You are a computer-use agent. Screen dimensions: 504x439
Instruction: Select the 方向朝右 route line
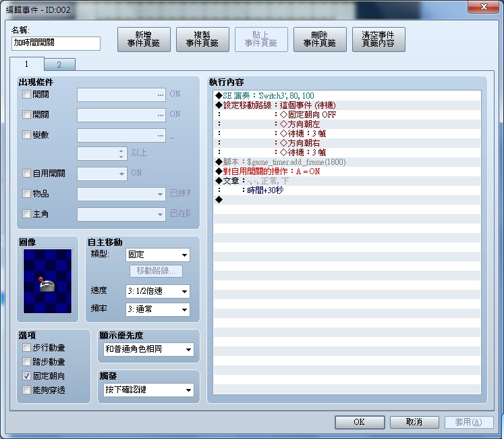(x=347, y=143)
